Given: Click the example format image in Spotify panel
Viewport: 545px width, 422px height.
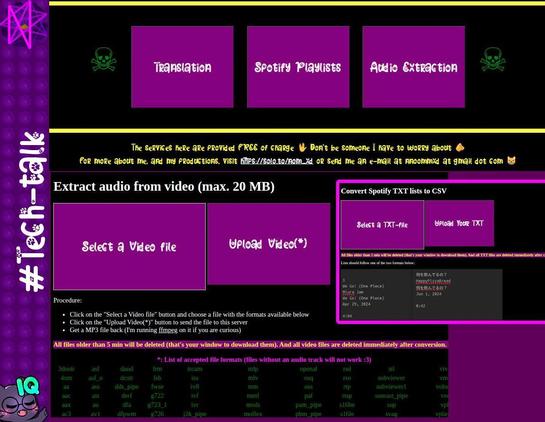Looking at the screenshot, I should 422,294.
